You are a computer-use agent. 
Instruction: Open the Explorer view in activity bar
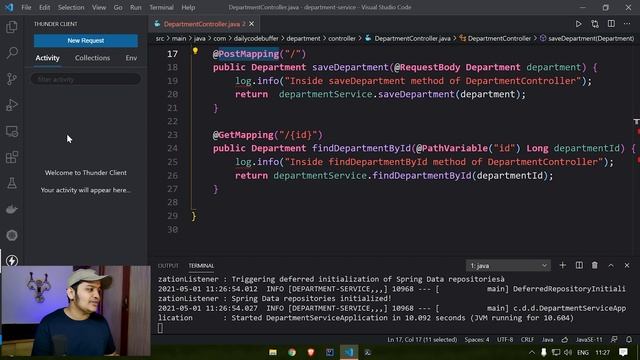12,27
